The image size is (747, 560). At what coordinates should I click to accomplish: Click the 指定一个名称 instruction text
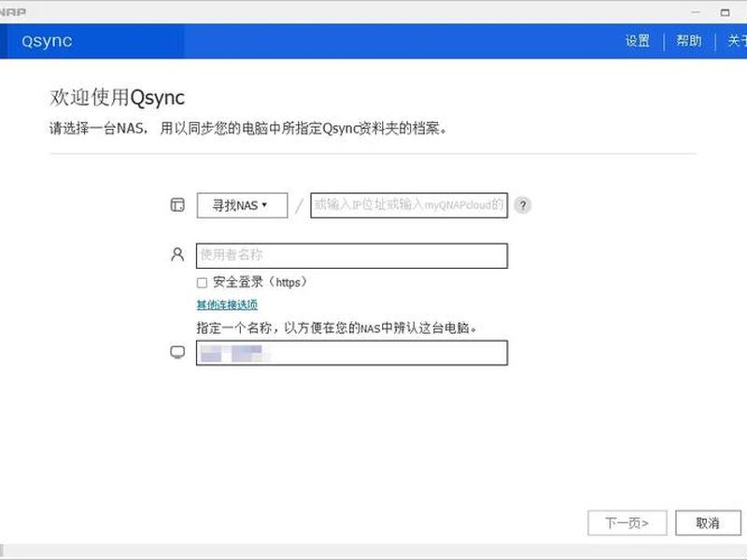pyautogui.click(x=337, y=328)
